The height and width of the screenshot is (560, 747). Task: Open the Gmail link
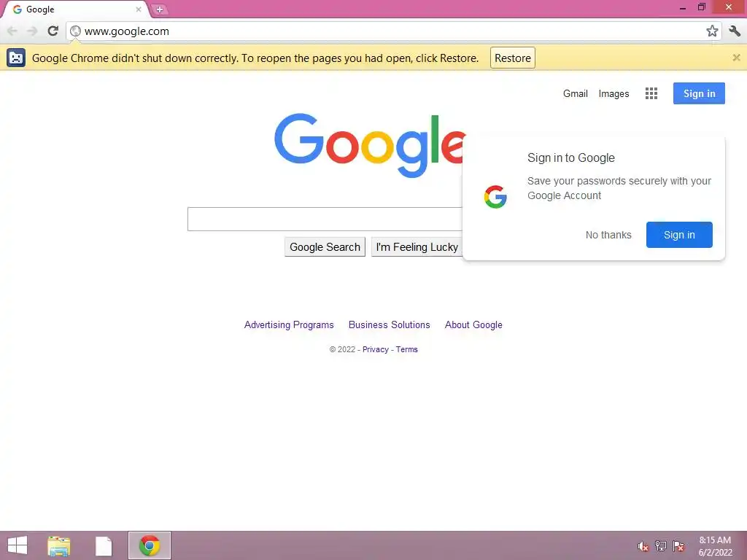[x=575, y=93]
